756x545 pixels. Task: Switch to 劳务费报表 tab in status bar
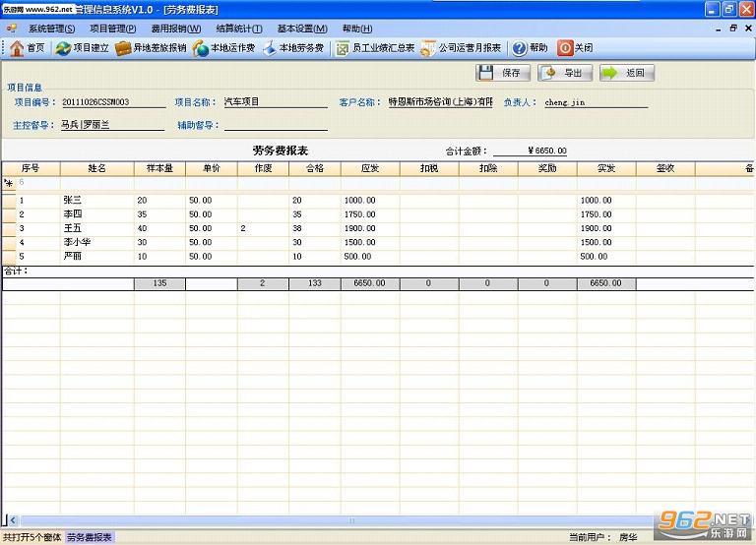pyautogui.click(x=90, y=537)
